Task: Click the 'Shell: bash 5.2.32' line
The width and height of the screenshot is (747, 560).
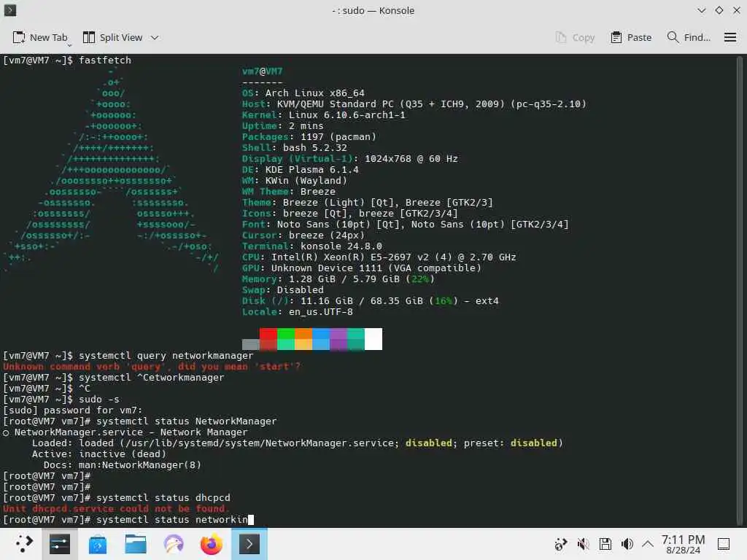Action: point(295,147)
